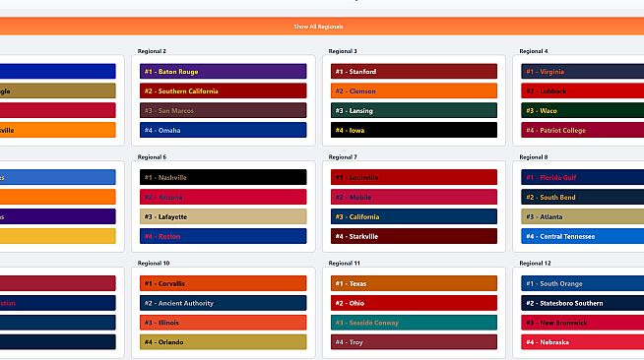644x360 pixels.
Task: Select the #4 - Iowa team bar
Action: [x=414, y=130]
